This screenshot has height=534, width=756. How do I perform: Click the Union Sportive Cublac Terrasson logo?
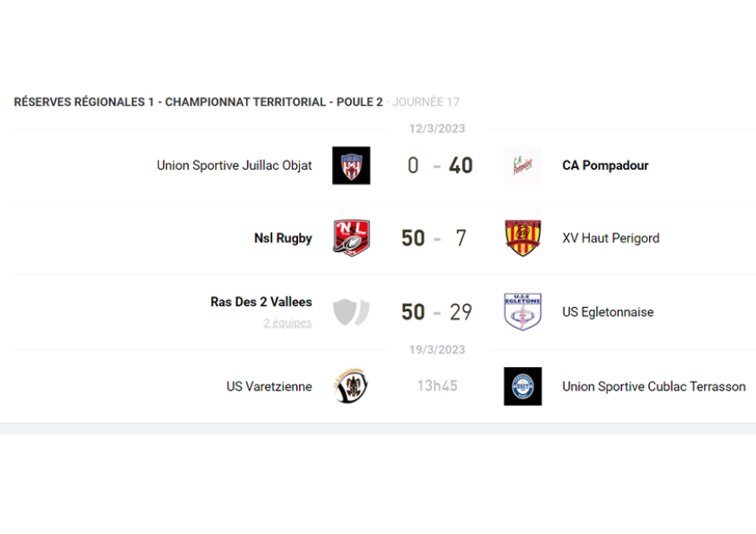[x=522, y=386]
